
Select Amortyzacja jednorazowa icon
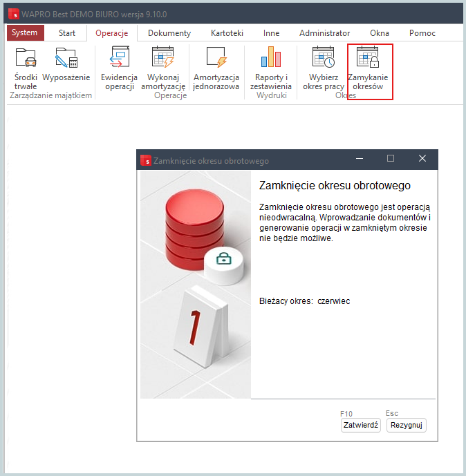tap(216, 57)
